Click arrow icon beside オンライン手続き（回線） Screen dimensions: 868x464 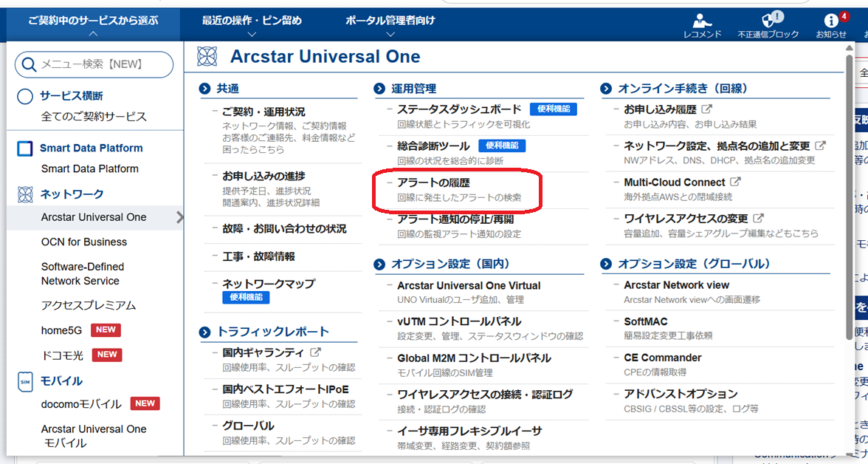click(606, 89)
